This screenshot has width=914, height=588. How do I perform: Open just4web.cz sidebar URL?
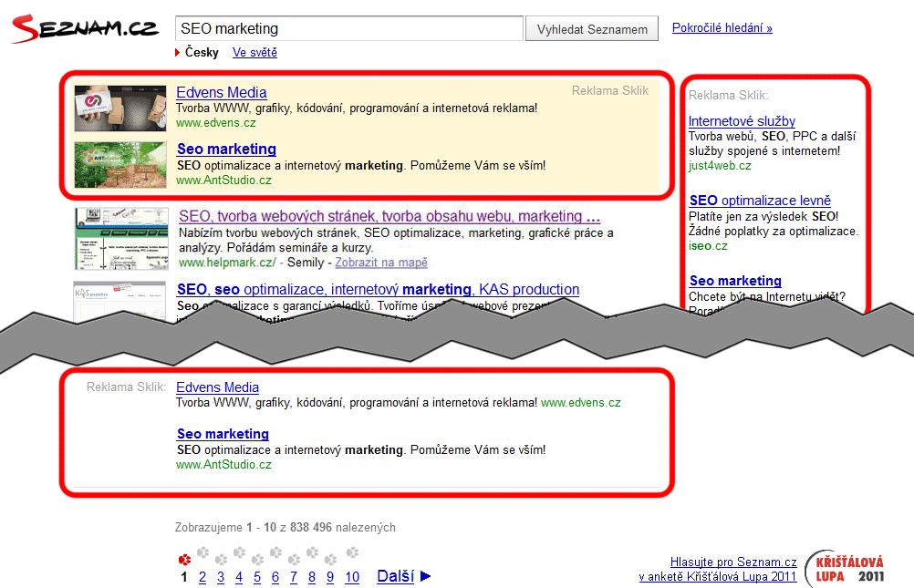pos(720,166)
